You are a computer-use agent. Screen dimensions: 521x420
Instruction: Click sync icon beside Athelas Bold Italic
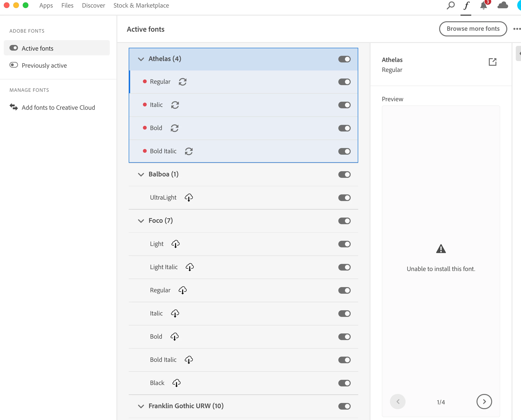click(x=189, y=151)
